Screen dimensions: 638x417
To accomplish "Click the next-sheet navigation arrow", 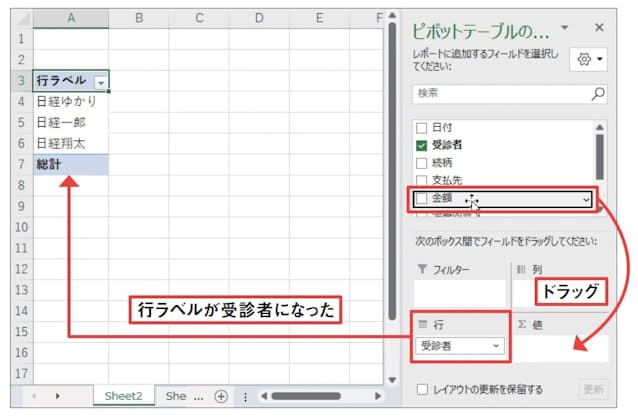I will tap(57, 396).
